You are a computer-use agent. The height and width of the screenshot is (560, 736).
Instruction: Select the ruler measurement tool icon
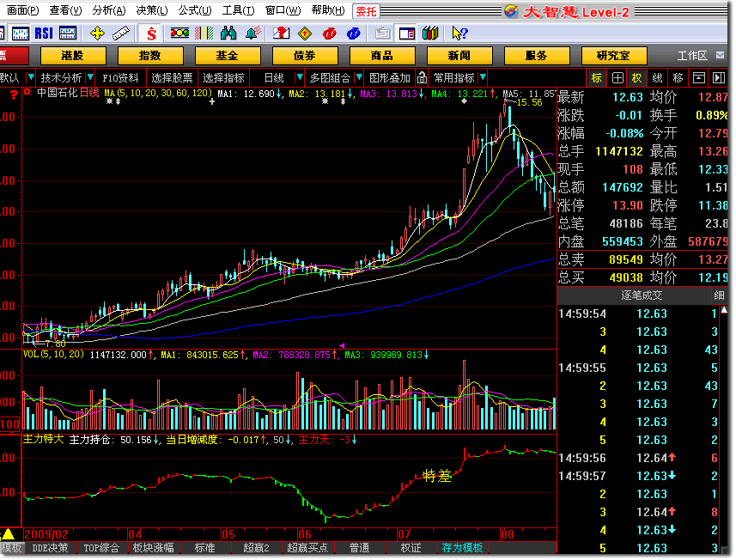(x=121, y=33)
